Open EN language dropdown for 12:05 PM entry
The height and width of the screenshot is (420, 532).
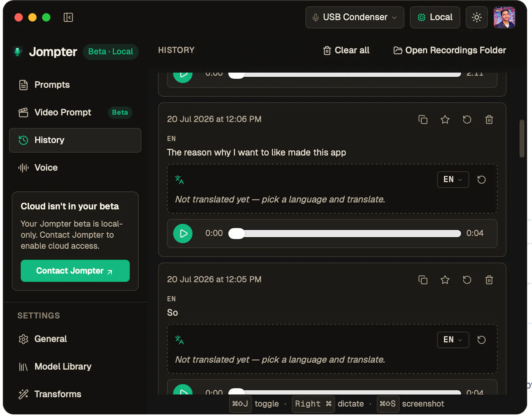tap(453, 340)
